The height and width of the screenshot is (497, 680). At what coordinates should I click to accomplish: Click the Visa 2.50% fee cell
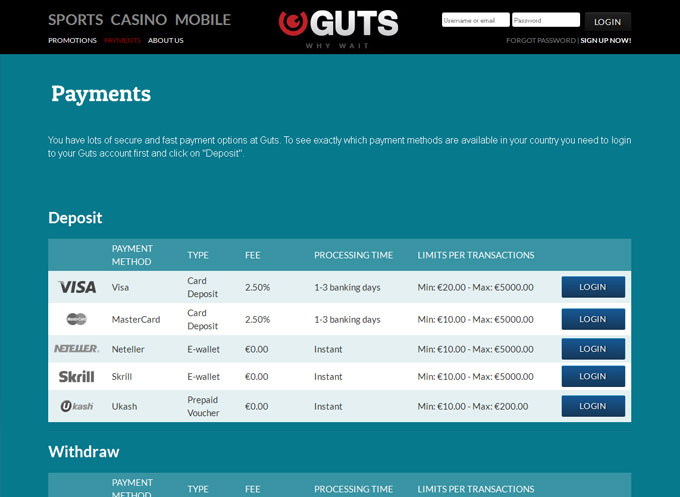(257, 288)
